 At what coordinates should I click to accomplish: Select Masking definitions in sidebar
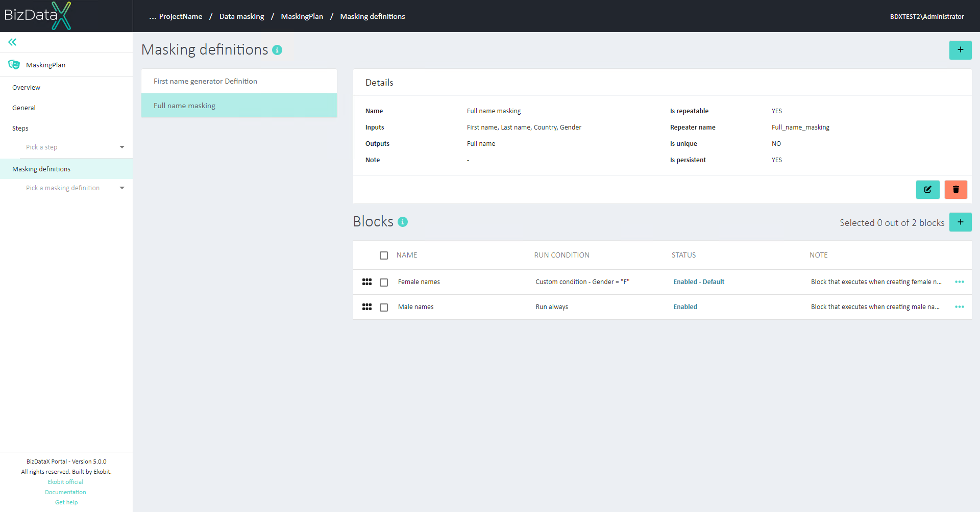66,169
